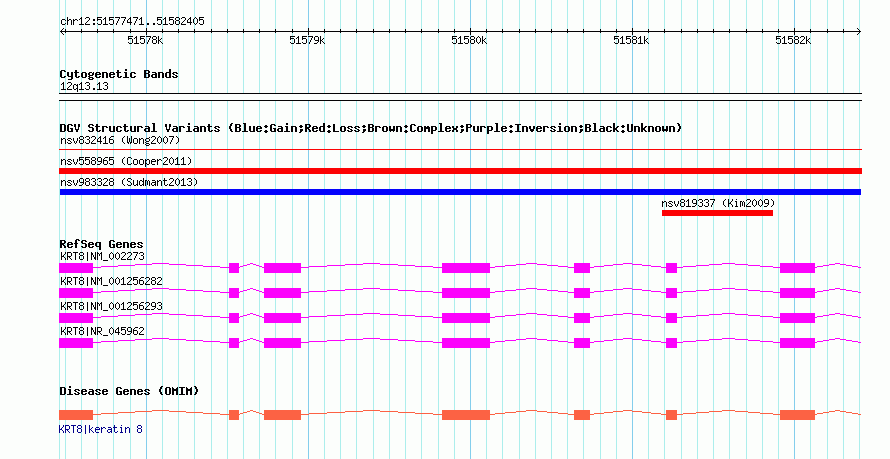This screenshot has height=459, width=890.
Task: Open transcript KRT8|NM_002273 label
Action: pos(102,256)
